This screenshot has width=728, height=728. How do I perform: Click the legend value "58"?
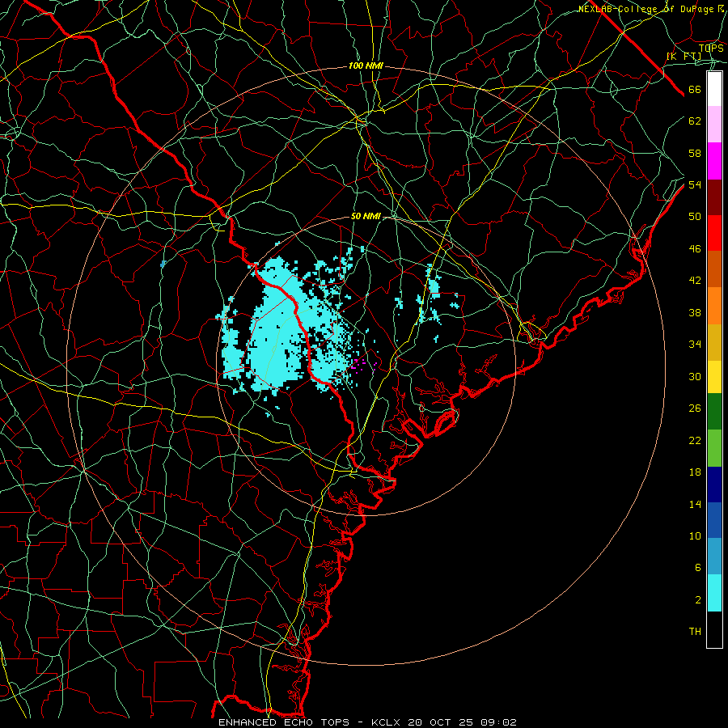(695, 153)
